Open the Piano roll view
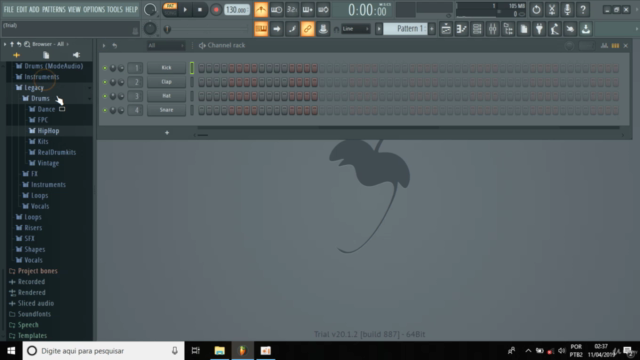Viewport: 640px width, 360px height. point(461,29)
